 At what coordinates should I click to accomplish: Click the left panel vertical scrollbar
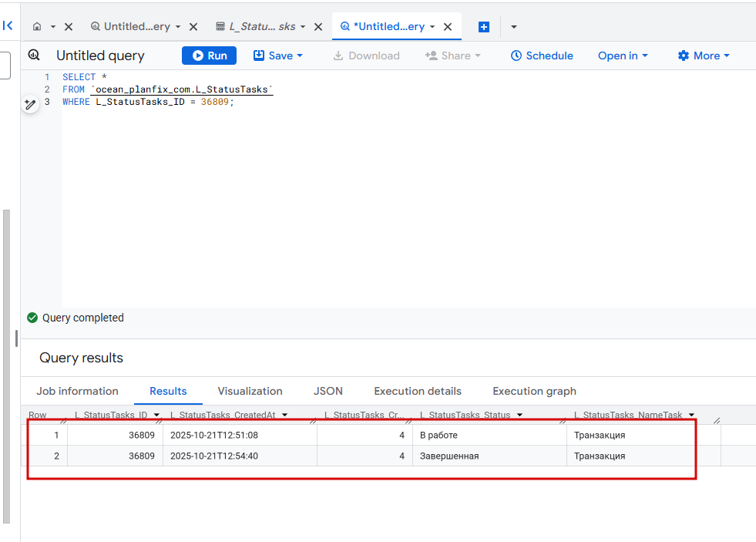(x=6, y=366)
